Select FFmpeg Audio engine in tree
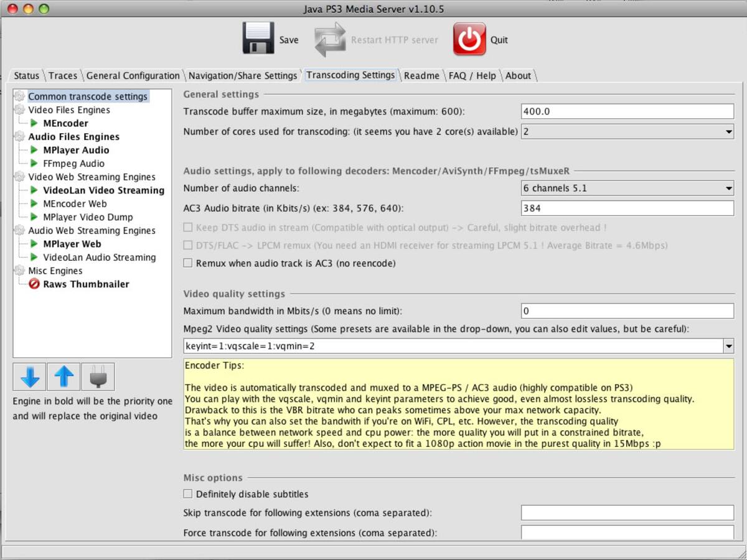The image size is (747, 560). click(73, 164)
